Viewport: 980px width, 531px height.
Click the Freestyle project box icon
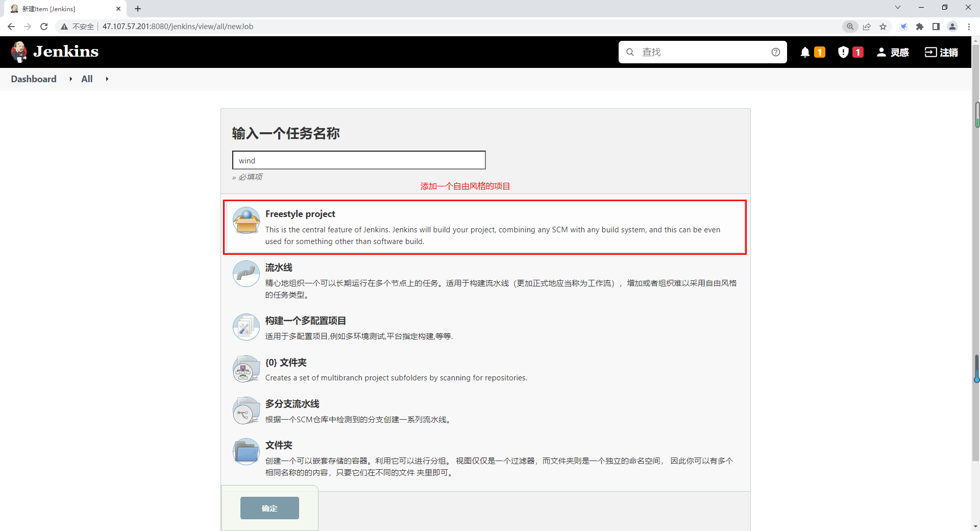click(246, 221)
